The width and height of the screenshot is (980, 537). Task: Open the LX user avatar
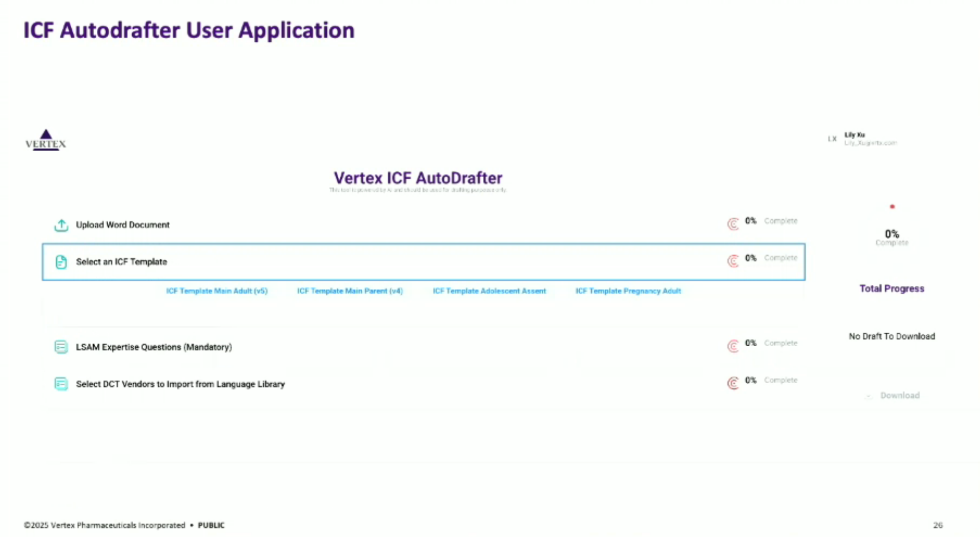[832, 139]
